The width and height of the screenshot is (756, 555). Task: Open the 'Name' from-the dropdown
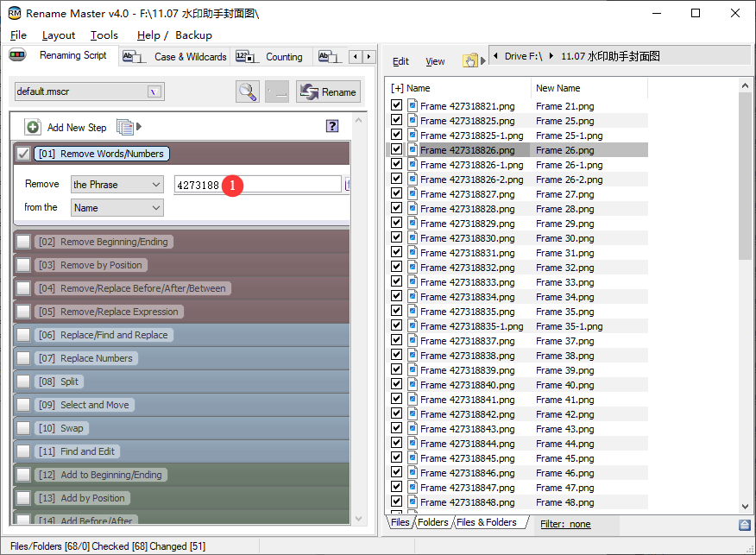[x=117, y=208]
